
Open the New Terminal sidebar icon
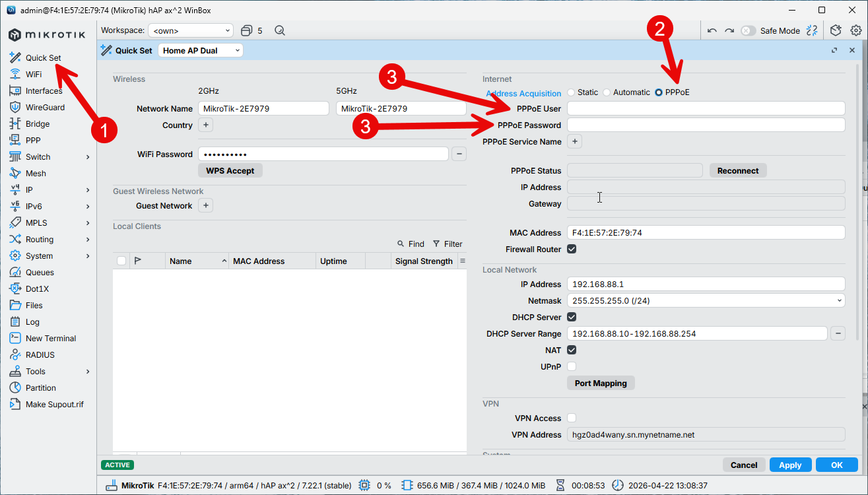pyautogui.click(x=15, y=338)
